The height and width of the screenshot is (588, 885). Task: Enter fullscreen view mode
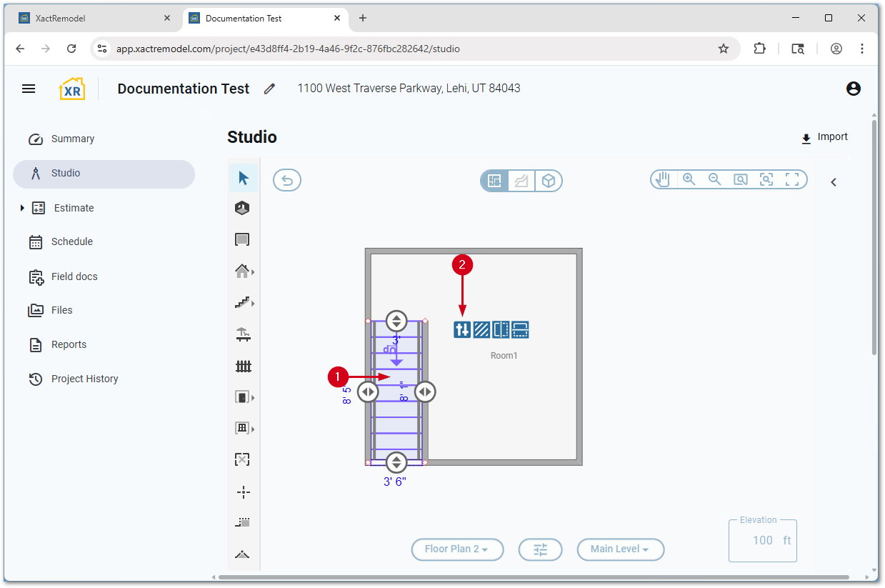791,179
